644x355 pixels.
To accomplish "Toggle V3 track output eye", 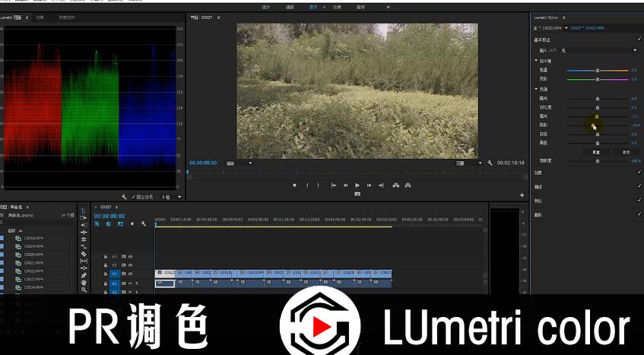I will pos(131,257).
